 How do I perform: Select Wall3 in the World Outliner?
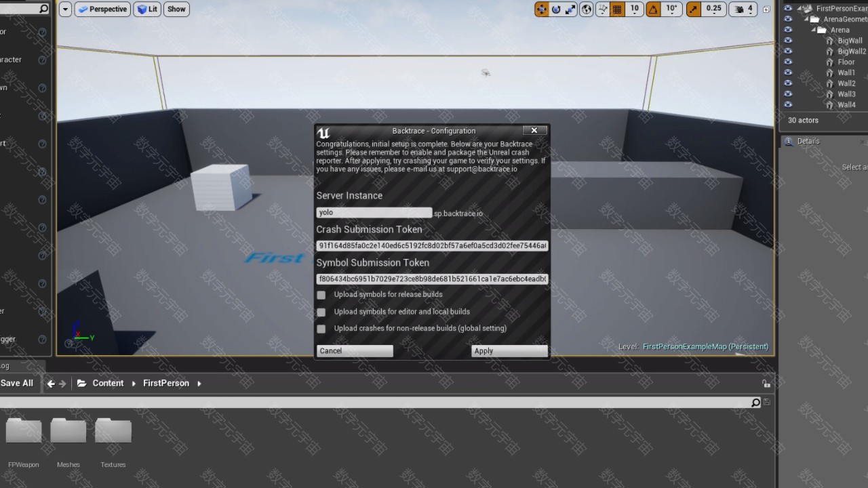[846, 94]
